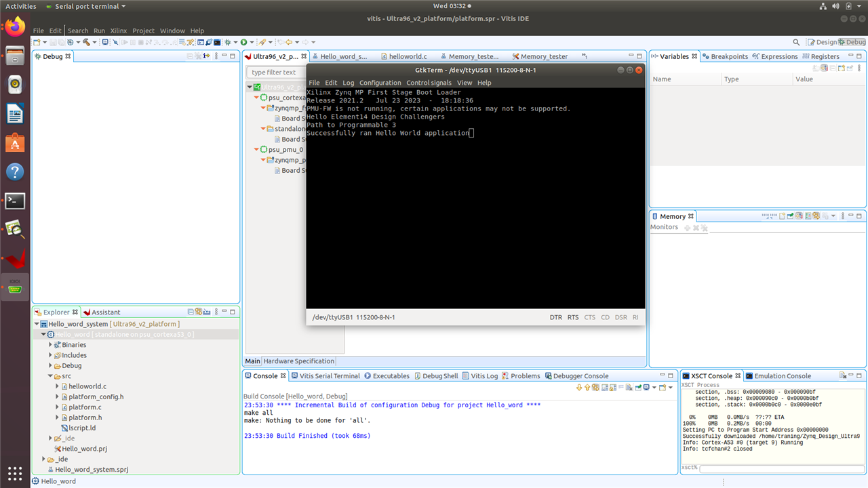
Task: Open the Emulation Console tab
Action: point(778,375)
